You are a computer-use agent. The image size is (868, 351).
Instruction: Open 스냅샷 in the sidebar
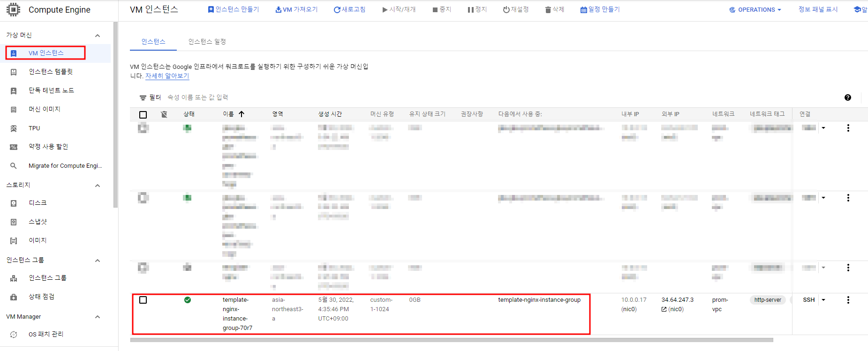(x=38, y=222)
